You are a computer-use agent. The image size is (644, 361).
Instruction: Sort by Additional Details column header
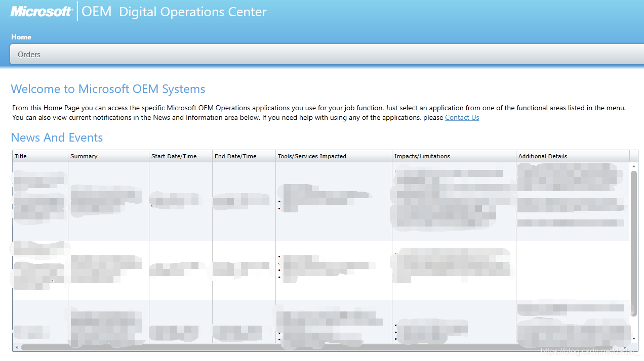click(x=573, y=156)
